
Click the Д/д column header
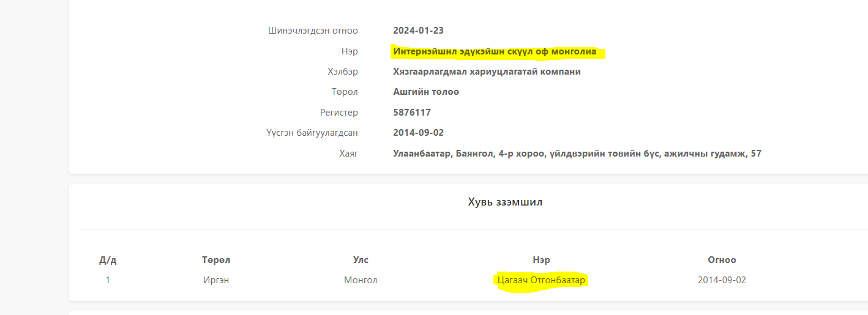coord(108,260)
